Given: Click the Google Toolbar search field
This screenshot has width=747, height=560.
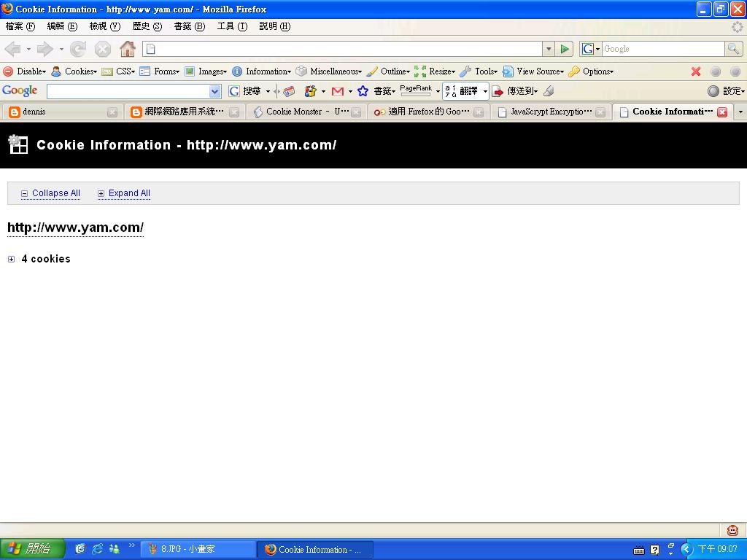Looking at the screenshot, I should click(128, 91).
